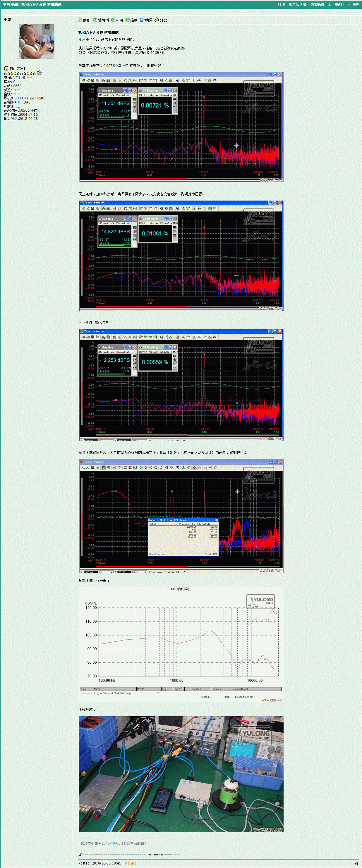Image resolution: width=362 pixels, height=868 pixels.
Task: Click the 收藏主题 link
Action: click(x=317, y=4)
